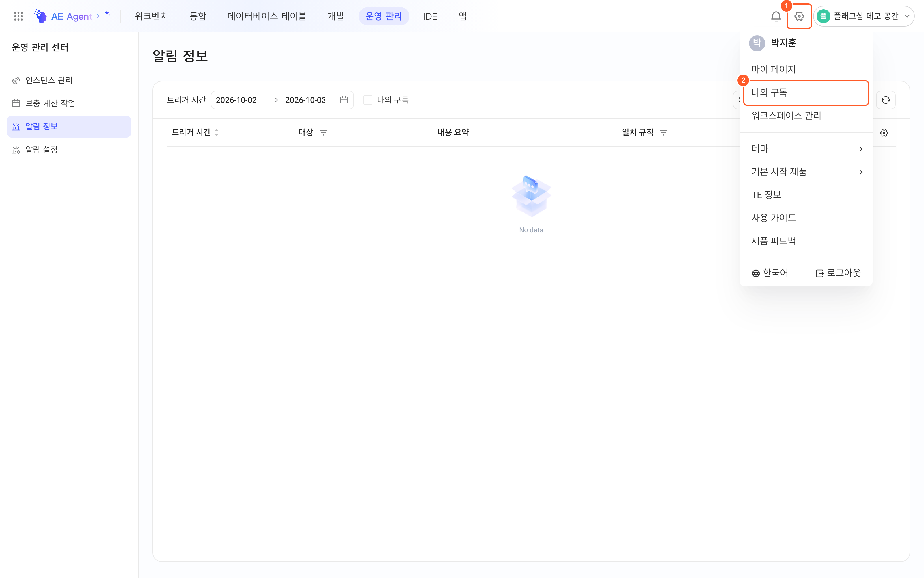
Task: Click end date field 2026-10-03
Action: pyautogui.click(x=305, y=100)
